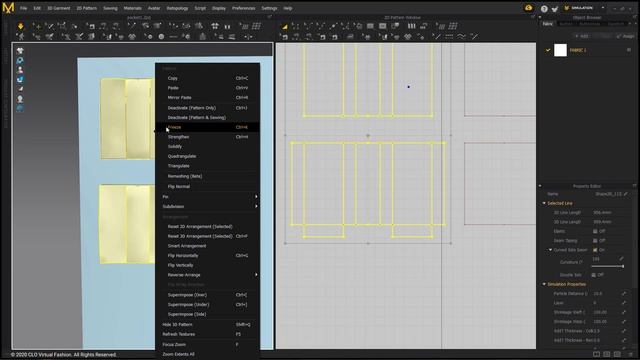Click the yellow Simulate arrow in 3D toolbar
The width and height of the screenshot is (640, 360).
pyautogui.click(x=20, y=26)
